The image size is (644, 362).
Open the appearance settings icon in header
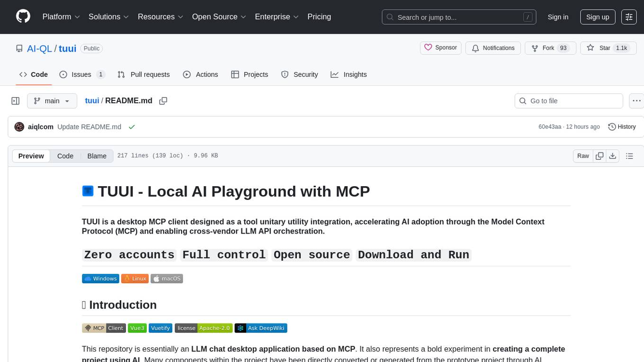click(629, 17)
